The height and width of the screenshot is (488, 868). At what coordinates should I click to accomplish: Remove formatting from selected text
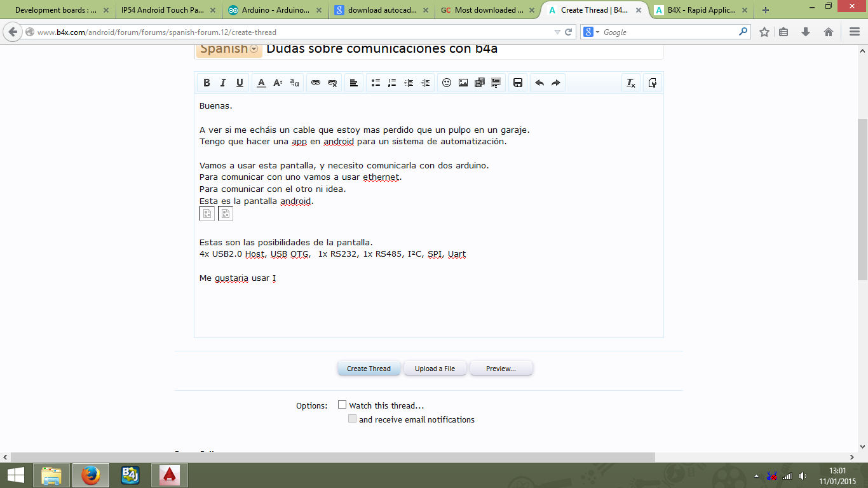click(630, 83)
